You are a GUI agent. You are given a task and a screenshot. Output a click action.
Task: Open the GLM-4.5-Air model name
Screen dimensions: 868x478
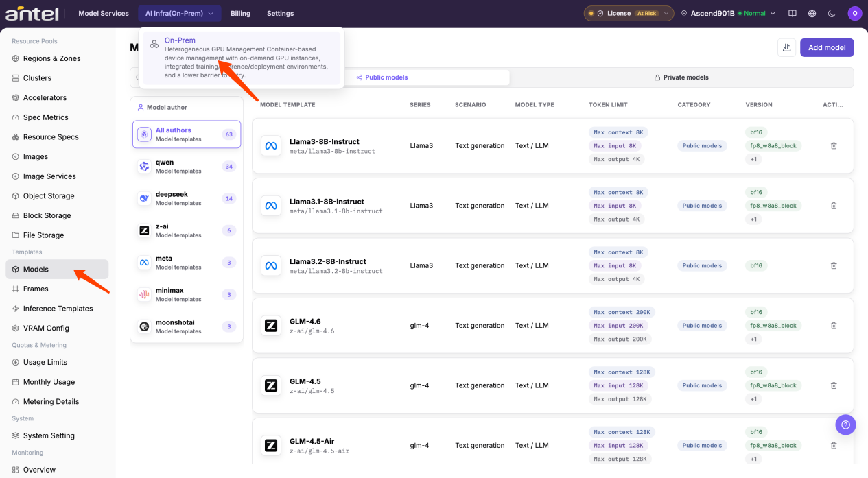312,441
